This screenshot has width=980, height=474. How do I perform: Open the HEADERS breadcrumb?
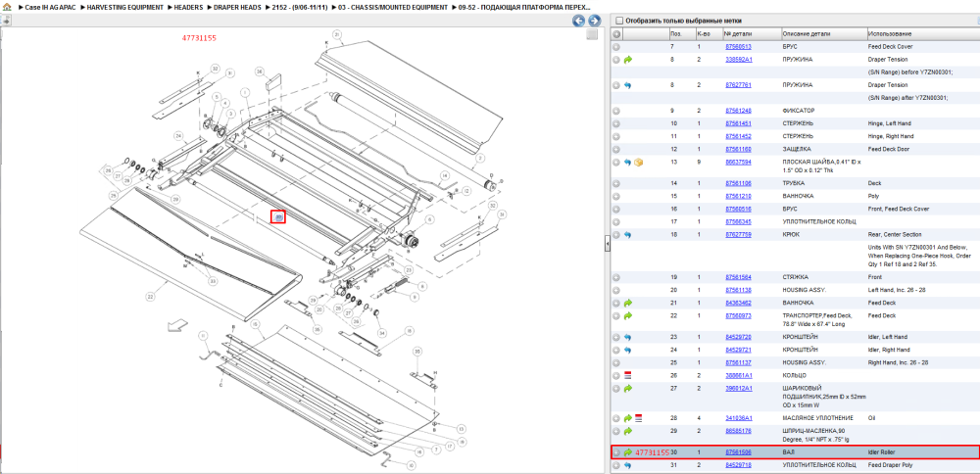coord(189,7)
